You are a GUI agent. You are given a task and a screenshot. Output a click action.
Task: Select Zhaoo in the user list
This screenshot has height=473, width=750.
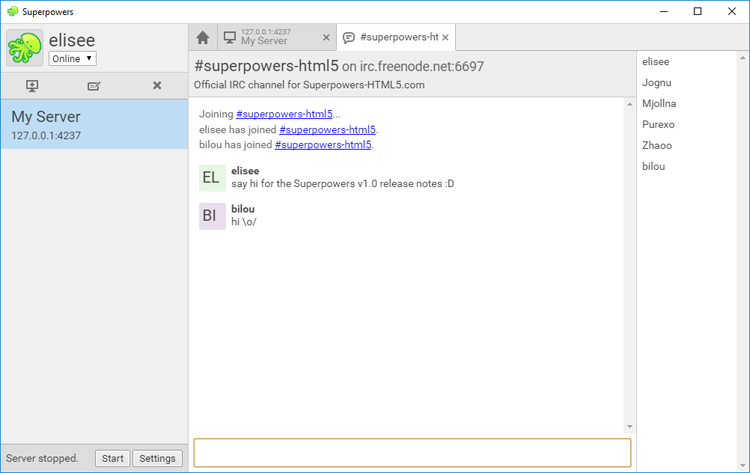(x=657, y=145)
